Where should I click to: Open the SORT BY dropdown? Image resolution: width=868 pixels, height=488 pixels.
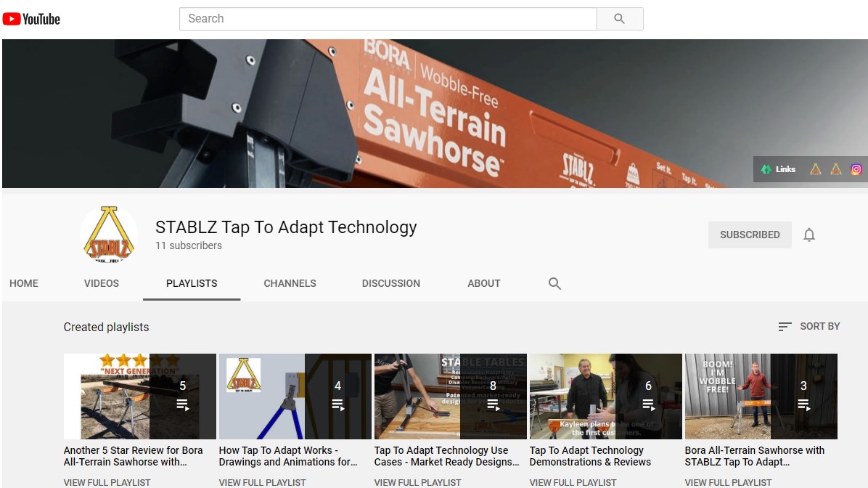point(808,326)
